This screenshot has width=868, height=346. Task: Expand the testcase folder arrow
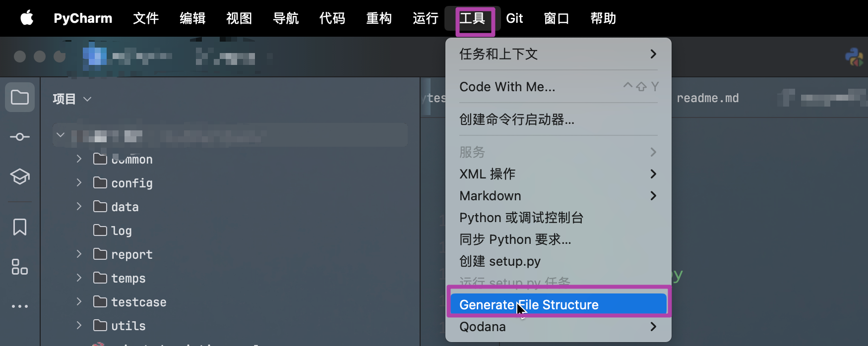79,301
